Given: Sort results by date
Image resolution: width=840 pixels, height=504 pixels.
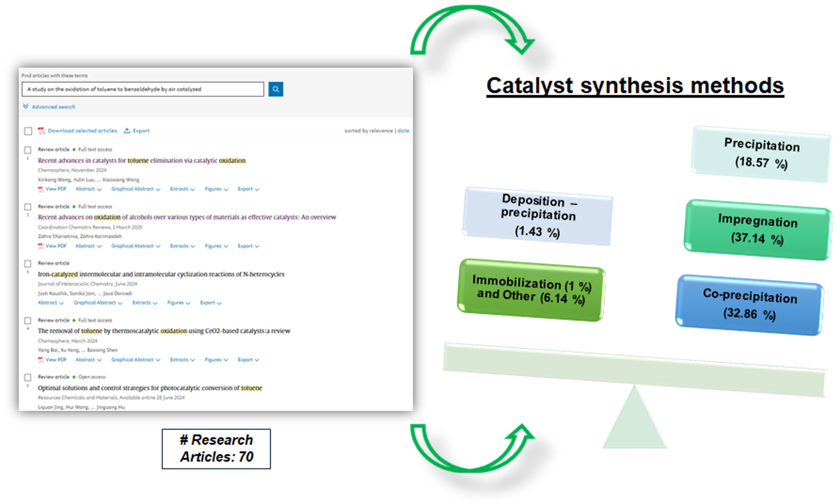Looking at the screenshot, I should (403, 131).
